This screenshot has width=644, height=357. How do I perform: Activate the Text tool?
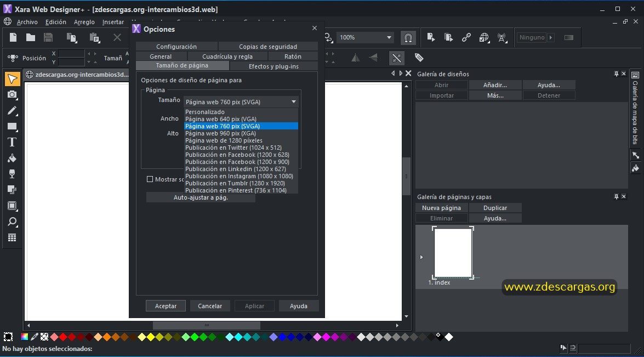click(x=12, y=142)
